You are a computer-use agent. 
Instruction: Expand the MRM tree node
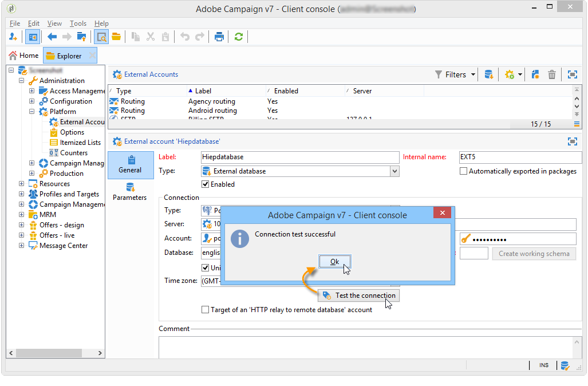click(21, 215)
